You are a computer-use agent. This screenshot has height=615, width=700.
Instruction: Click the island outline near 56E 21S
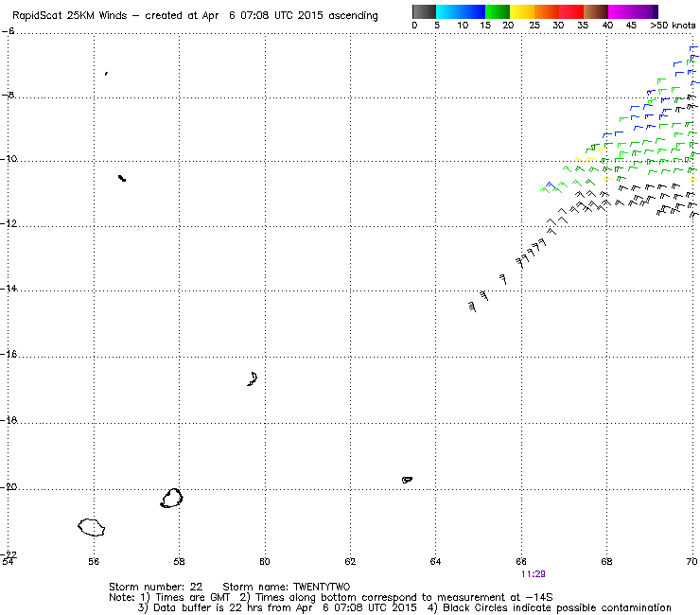tap(92, 527)
